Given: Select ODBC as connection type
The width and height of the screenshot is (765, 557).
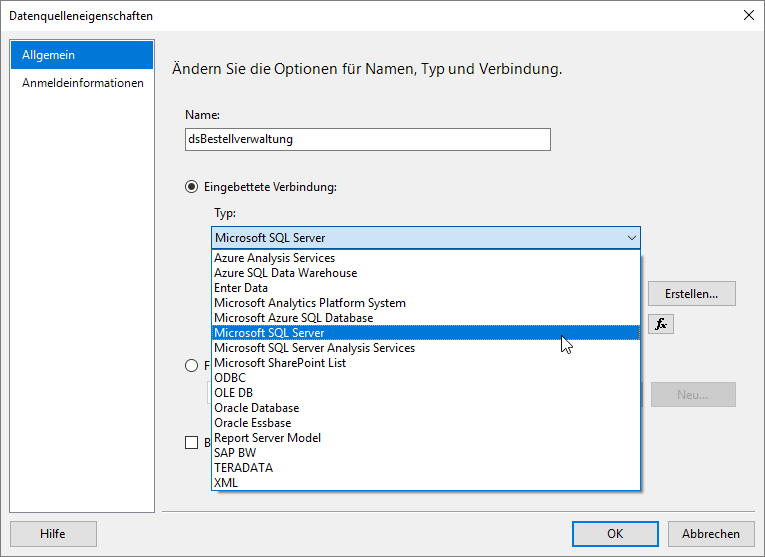Looking at the screenshot, I should click(230, 378).
